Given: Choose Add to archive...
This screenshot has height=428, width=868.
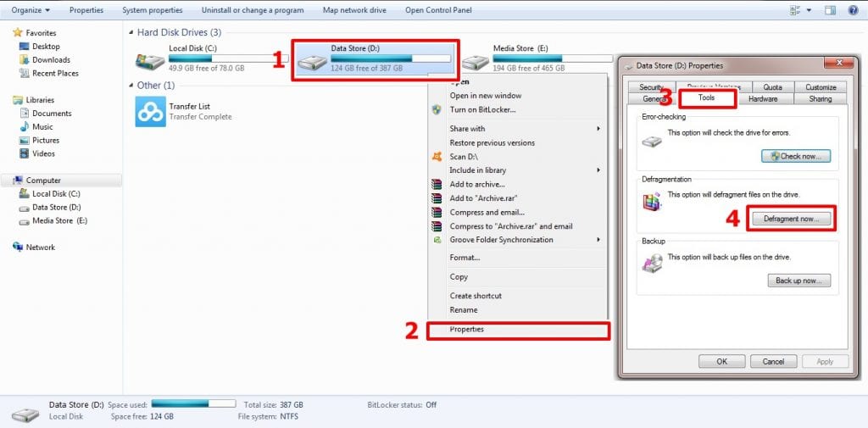Looking at the screenshot, I should 477,185.
